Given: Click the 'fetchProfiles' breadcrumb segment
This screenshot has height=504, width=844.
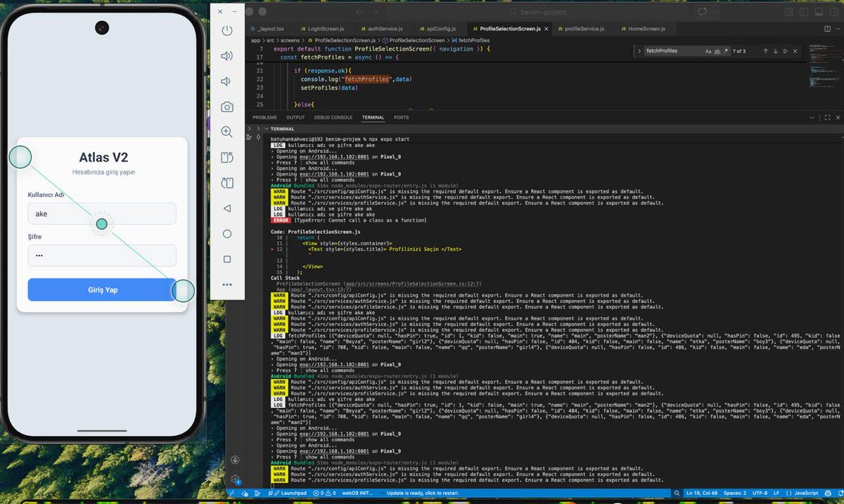Looking at the screenshot, I should pos(473,40).
